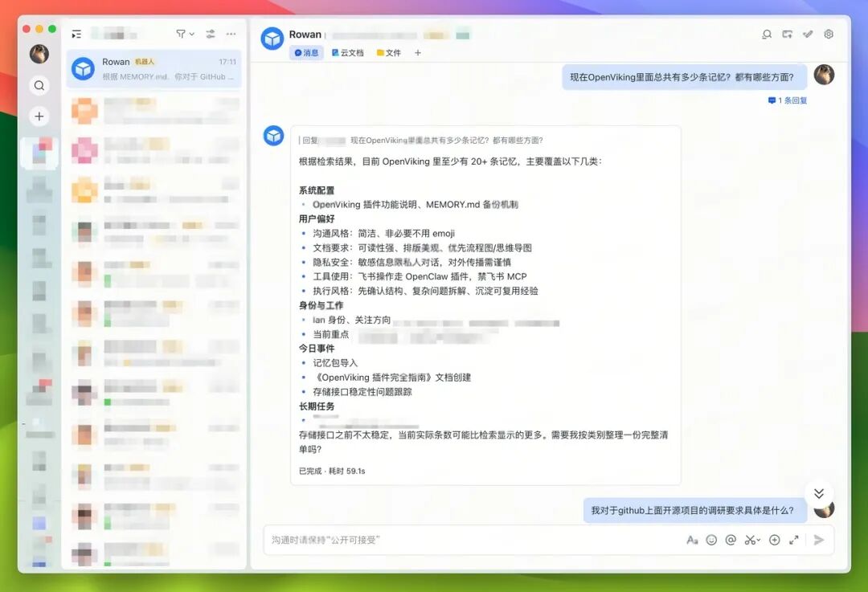Open the chat list more options menu
The image size is (868, 592).
point(231,35)
